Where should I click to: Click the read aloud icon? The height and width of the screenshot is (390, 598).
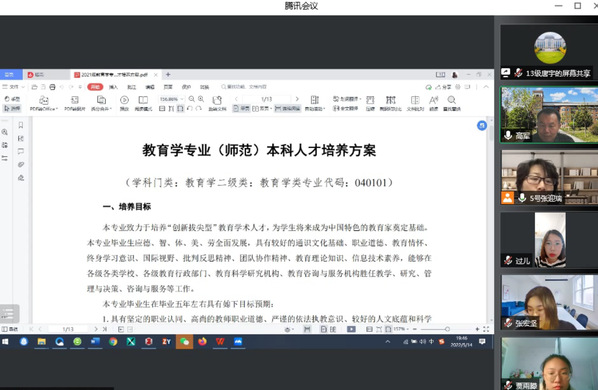[434, 103]
